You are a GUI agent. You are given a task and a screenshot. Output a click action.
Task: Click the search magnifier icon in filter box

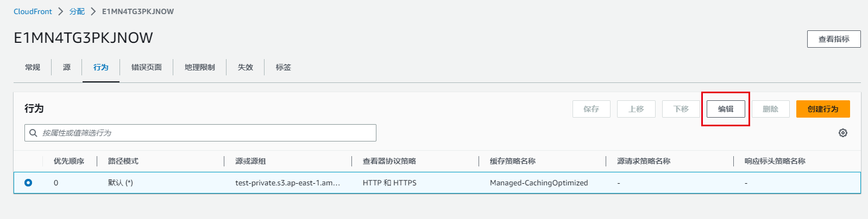34,133
